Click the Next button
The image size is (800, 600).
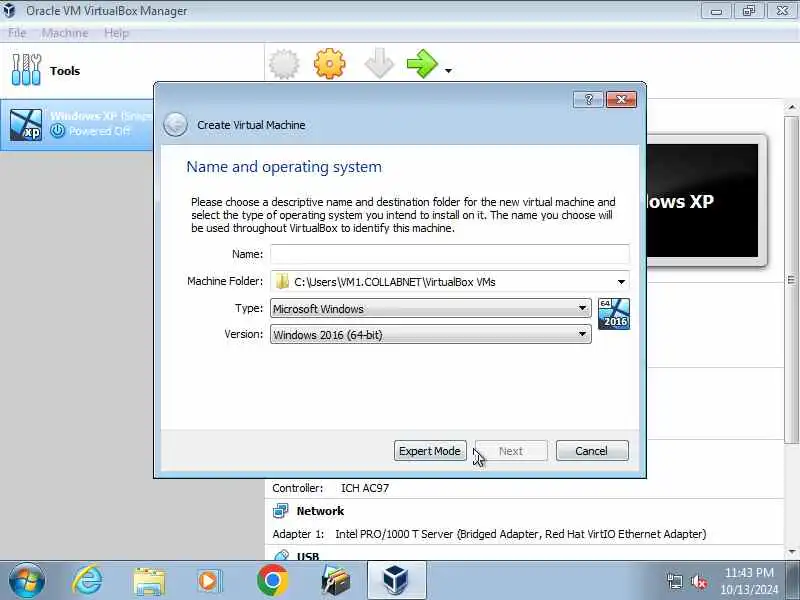click(511, 451)
